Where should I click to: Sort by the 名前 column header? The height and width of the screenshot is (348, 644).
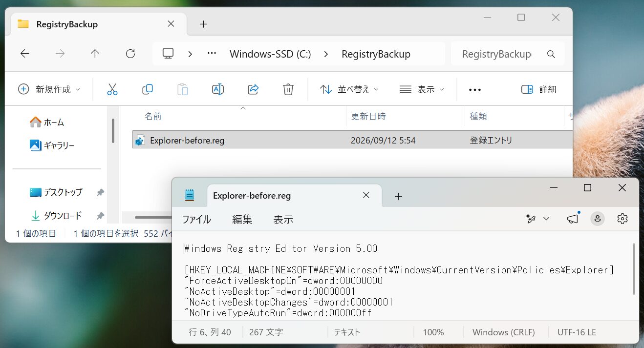click(x=153, y=116)
